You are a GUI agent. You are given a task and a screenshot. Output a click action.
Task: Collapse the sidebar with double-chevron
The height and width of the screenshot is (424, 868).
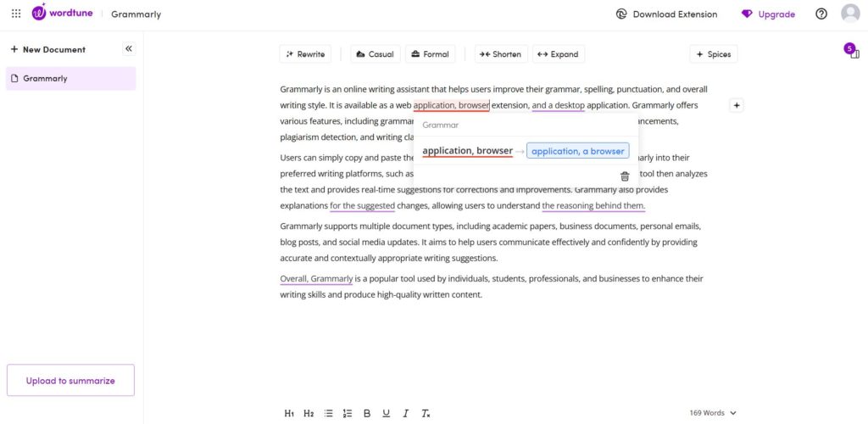(x=129, y=48)
